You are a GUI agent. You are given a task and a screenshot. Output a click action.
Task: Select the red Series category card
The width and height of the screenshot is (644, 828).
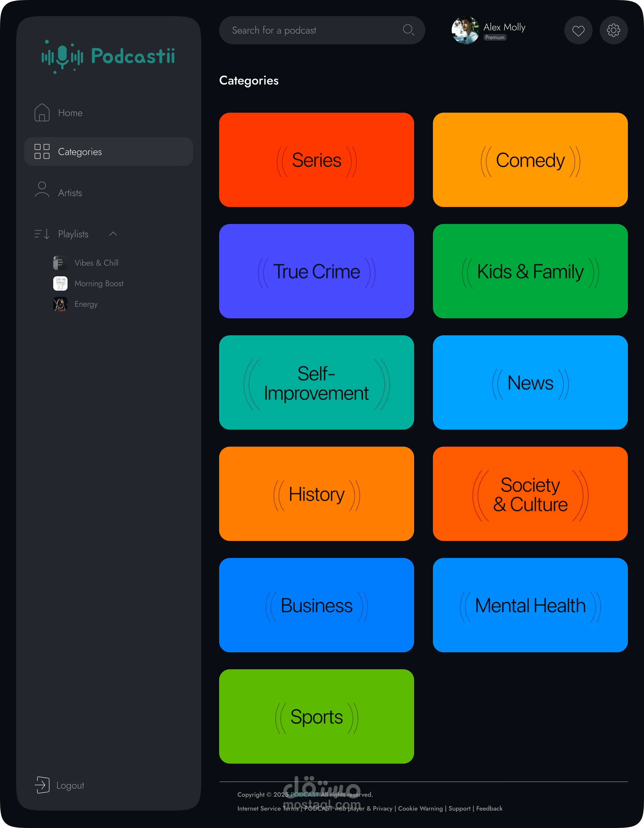tap(316, 160)
